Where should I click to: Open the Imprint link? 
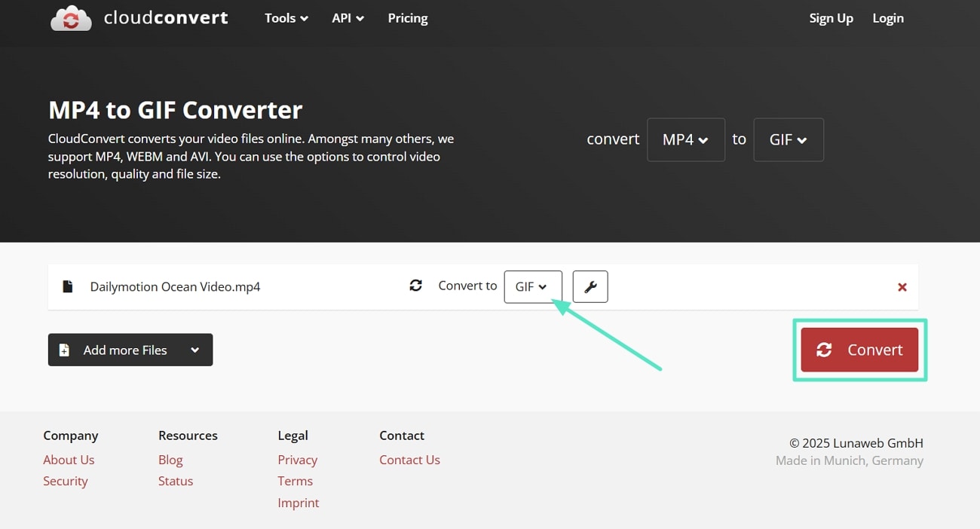[x=299, y=503]
